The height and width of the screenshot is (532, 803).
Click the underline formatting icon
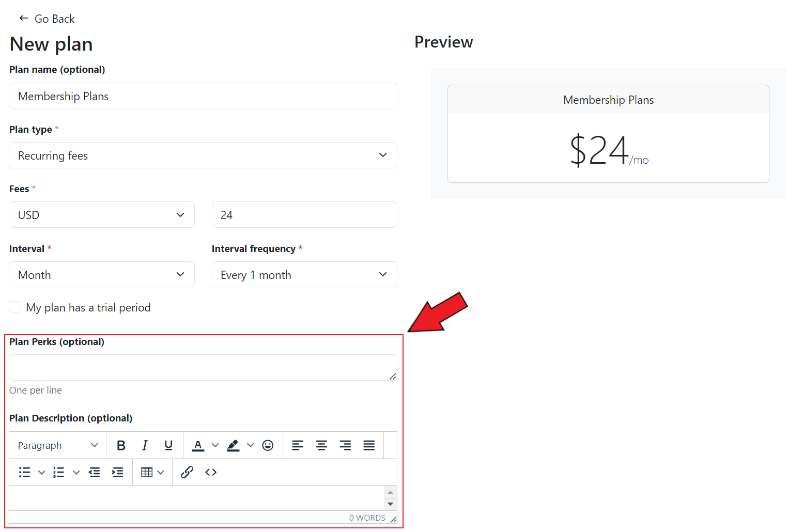coord(168,445)
